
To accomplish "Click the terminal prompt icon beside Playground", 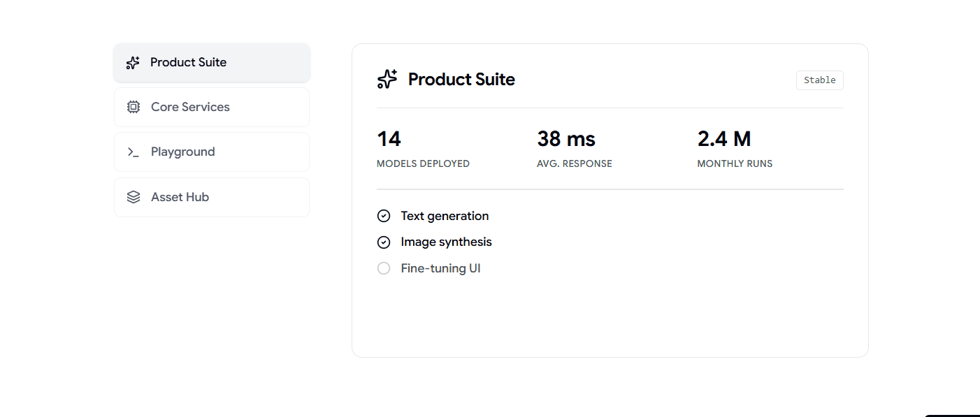I will point(134,152).
